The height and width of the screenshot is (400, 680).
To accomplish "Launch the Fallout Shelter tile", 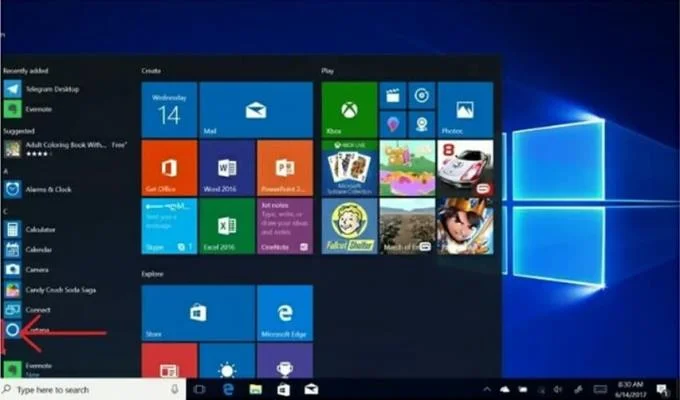I will pos(349,226).
